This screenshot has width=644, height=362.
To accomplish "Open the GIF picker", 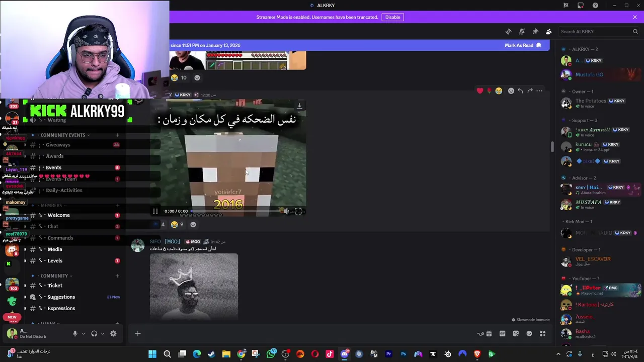I will point(502,333).
